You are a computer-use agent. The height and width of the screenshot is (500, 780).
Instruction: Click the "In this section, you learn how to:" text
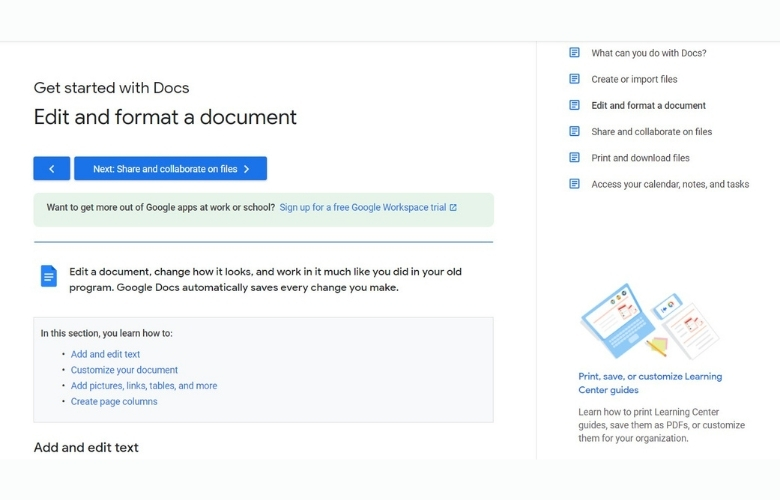click(106, 333)
